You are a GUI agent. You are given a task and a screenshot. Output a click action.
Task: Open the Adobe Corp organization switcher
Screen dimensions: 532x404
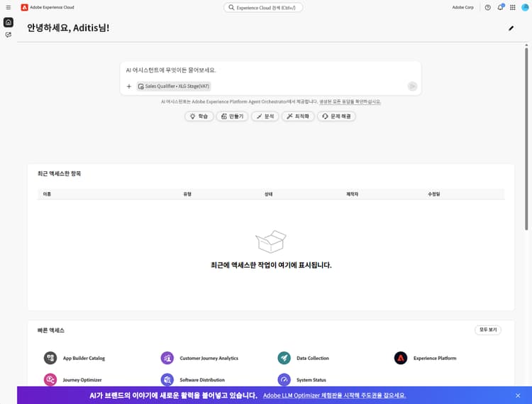462,8
